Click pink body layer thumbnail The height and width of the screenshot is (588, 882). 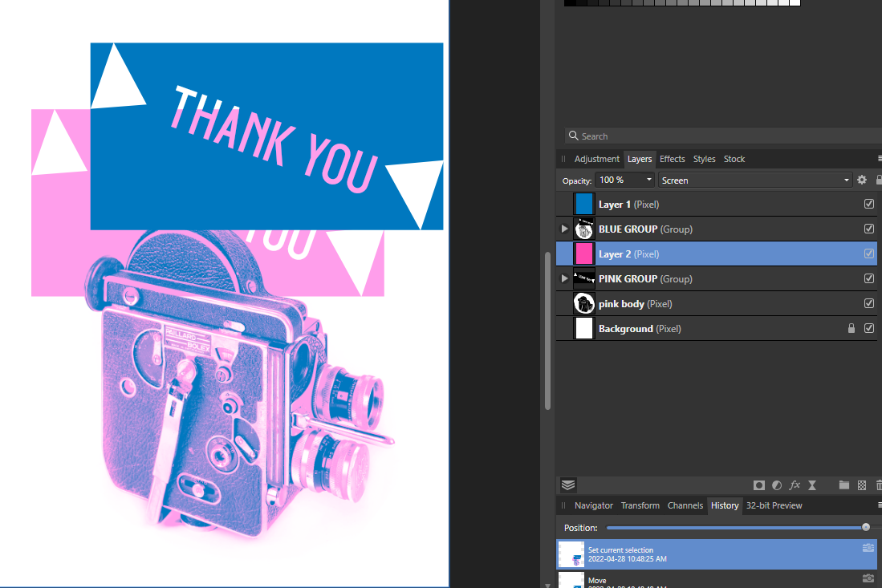(x=584, y=303)
